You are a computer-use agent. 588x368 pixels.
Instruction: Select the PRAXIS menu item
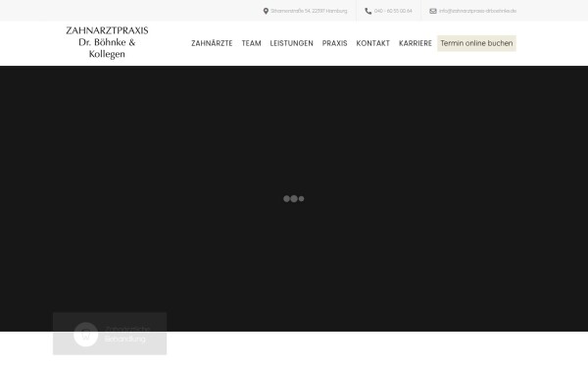point(334,43)
